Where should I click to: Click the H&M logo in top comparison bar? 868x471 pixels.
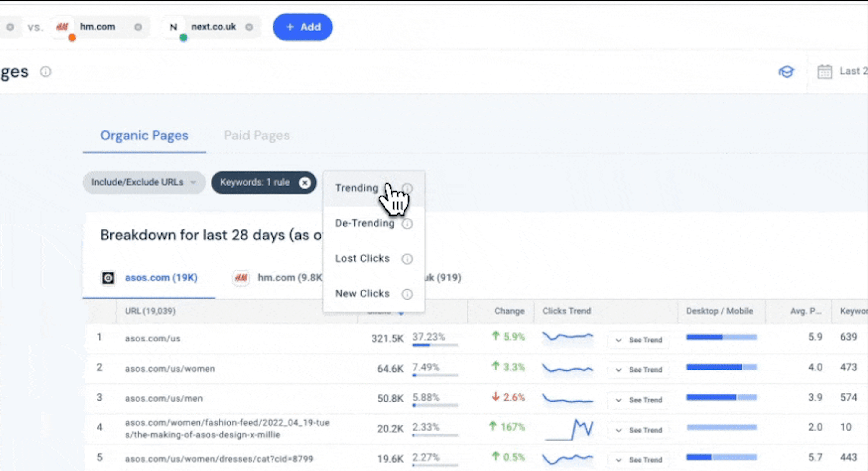[62, 27]
